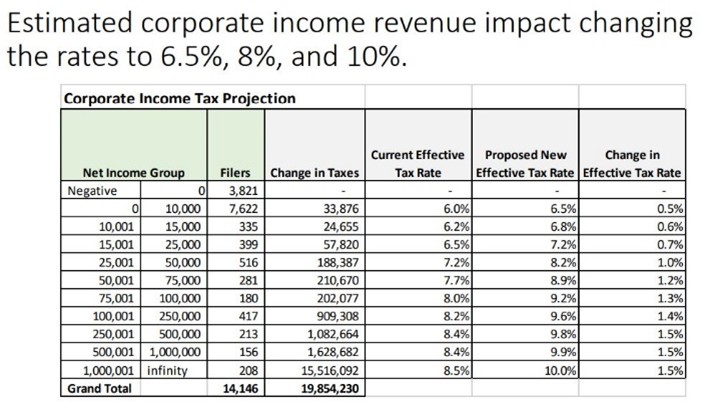
Task: Select the Negative income group cell
Action: (101, 190)
